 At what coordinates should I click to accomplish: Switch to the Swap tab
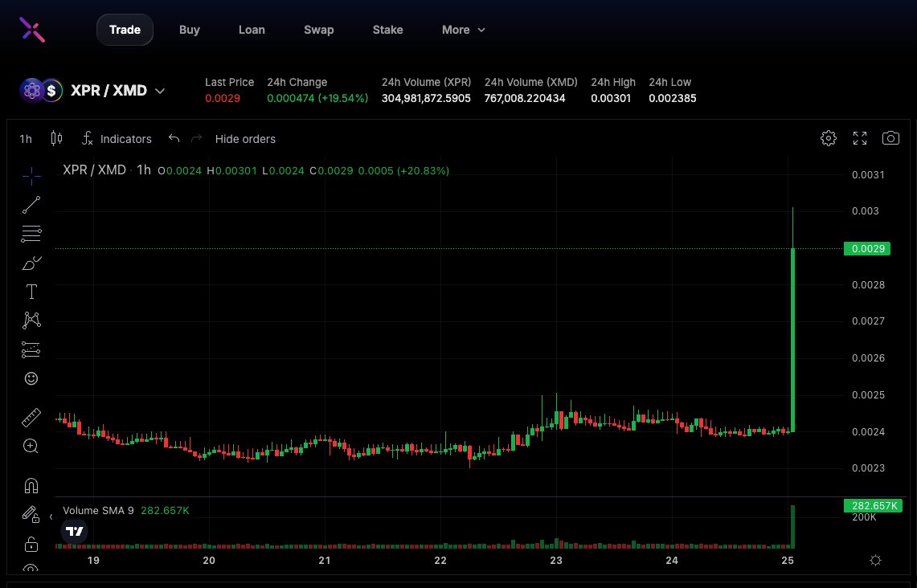319,30
